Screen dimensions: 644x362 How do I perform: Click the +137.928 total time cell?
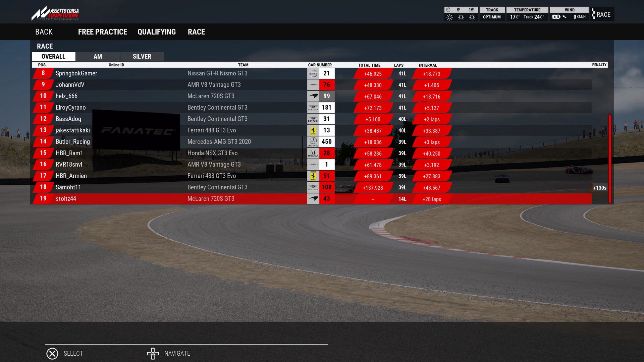tap(373, 188)
